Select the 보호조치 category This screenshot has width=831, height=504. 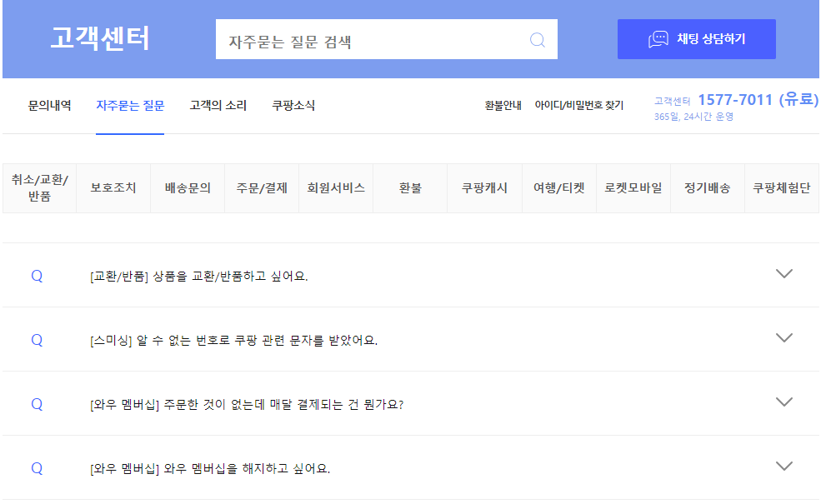tap(113, 188)
